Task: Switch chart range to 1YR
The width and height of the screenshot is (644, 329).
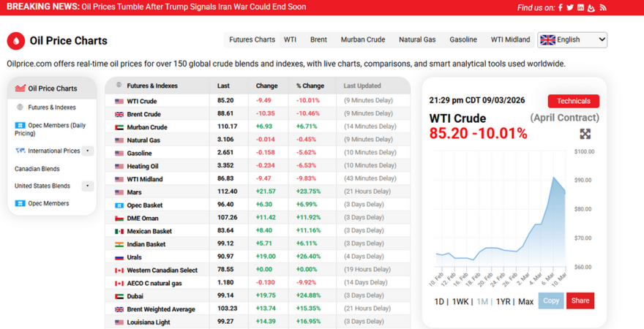Action: pos(503,301)
